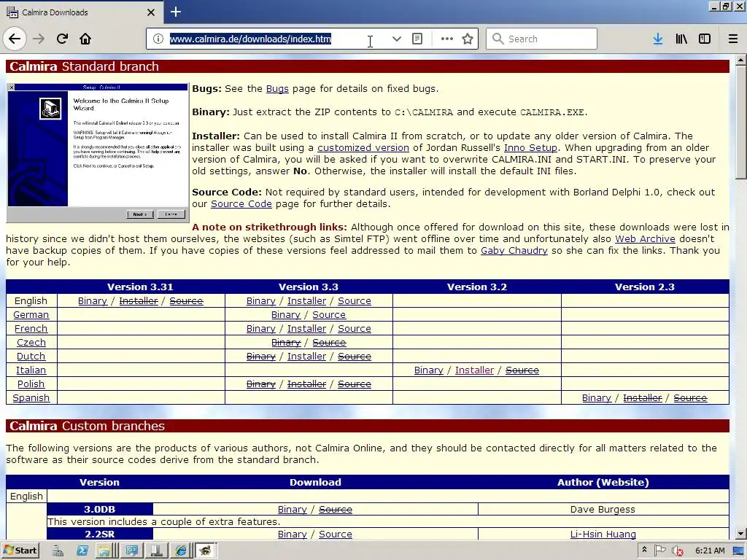Open Action Center flag icon
This screenshot has height=560, width=747.
pyautogui.click(x=659, y=551)
